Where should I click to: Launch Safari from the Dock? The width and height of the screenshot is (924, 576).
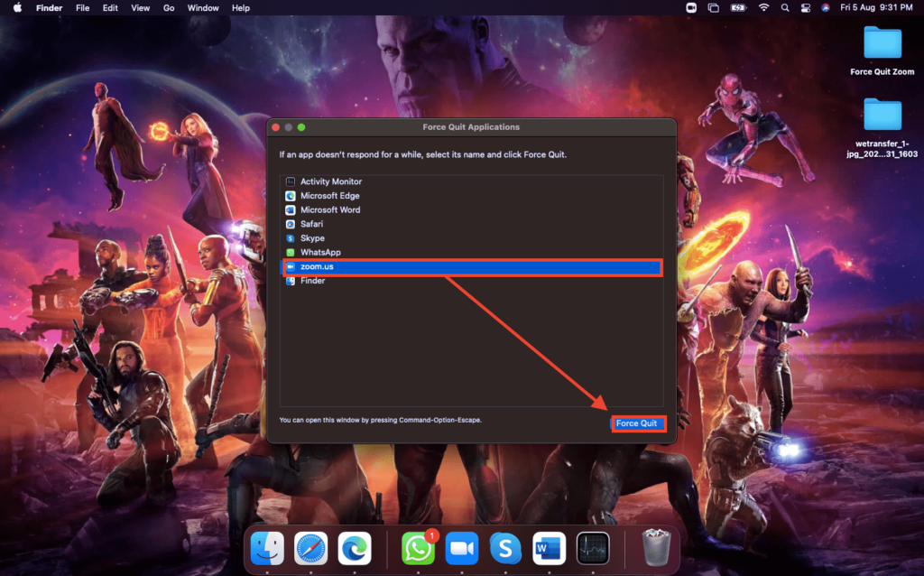310,548
